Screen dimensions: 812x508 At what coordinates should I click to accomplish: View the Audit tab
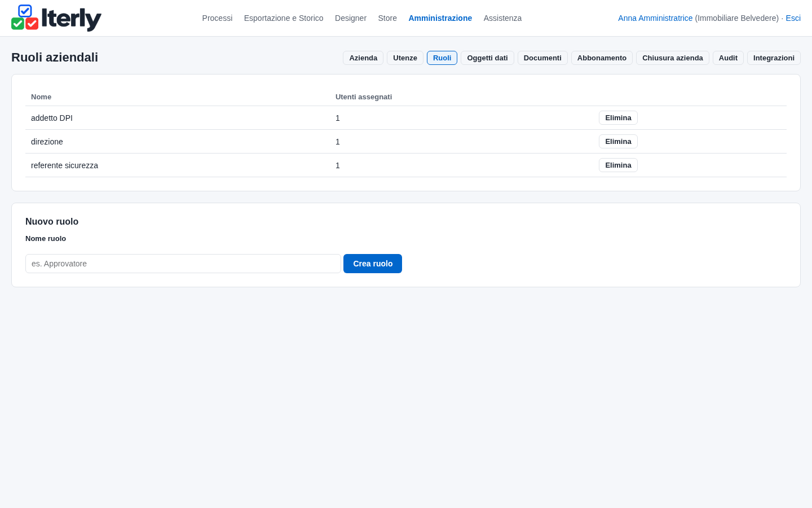tap(728, 58)
